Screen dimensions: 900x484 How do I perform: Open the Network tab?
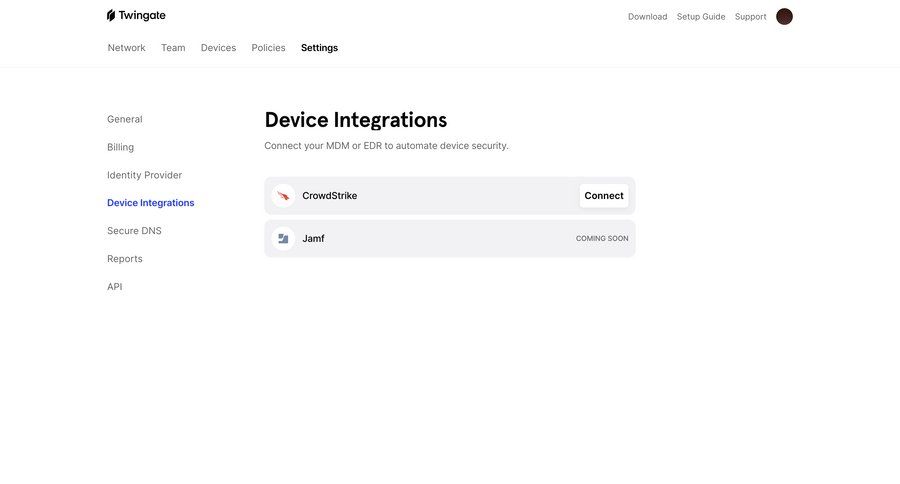click(126, 48)
